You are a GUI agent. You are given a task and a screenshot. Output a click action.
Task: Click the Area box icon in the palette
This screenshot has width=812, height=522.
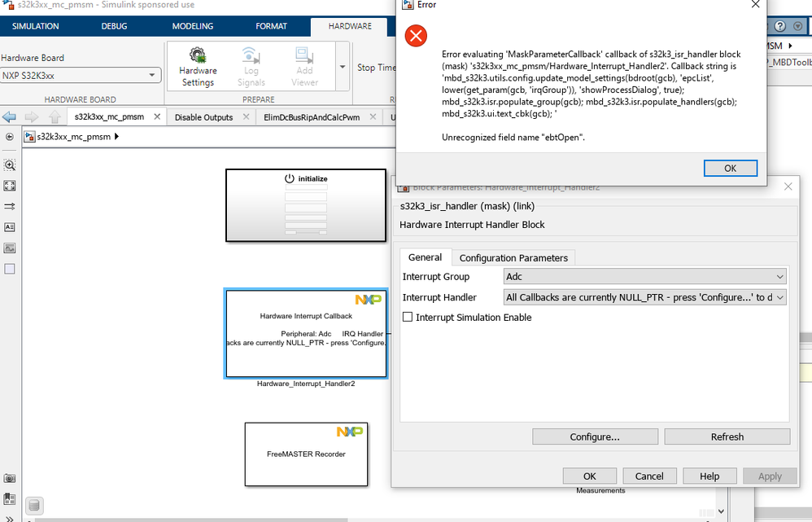pyautogui.click(x=9, y=269)
